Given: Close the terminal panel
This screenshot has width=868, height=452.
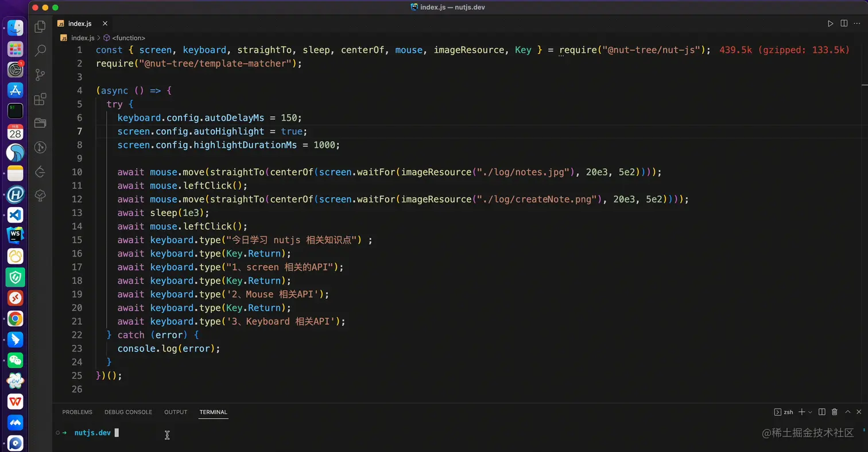Looking at the screenshot, I should 859,412.
